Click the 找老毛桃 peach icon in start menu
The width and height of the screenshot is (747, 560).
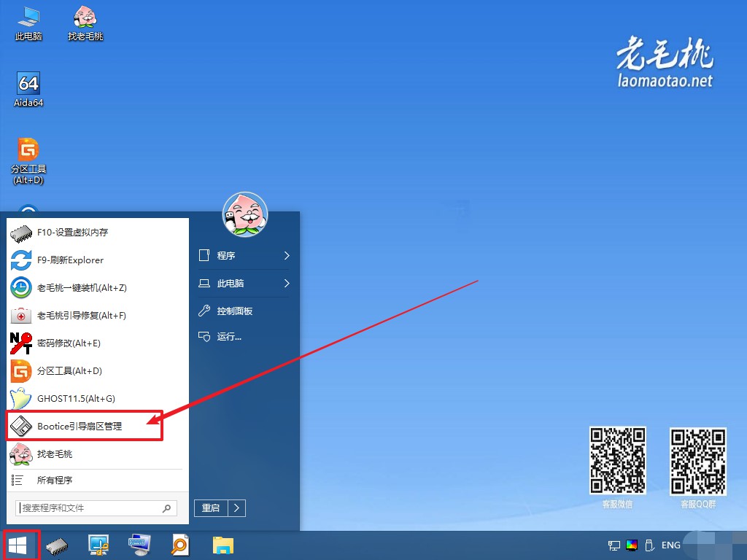coord(21,454)
